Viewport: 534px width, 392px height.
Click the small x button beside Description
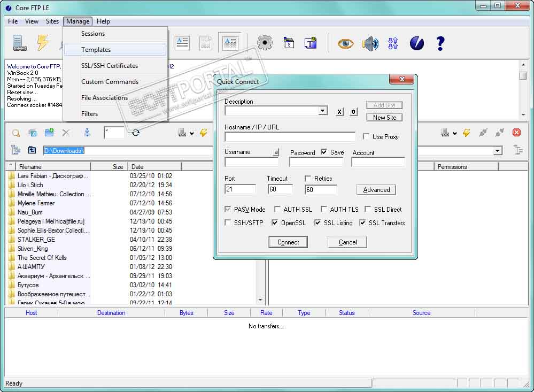[339, 111]
